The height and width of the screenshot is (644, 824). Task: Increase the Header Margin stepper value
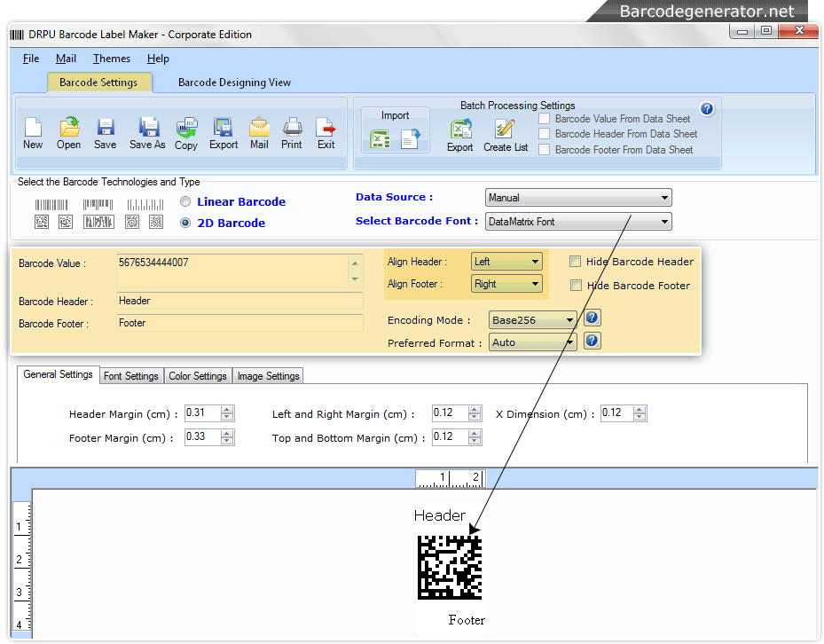click(228, 410)
